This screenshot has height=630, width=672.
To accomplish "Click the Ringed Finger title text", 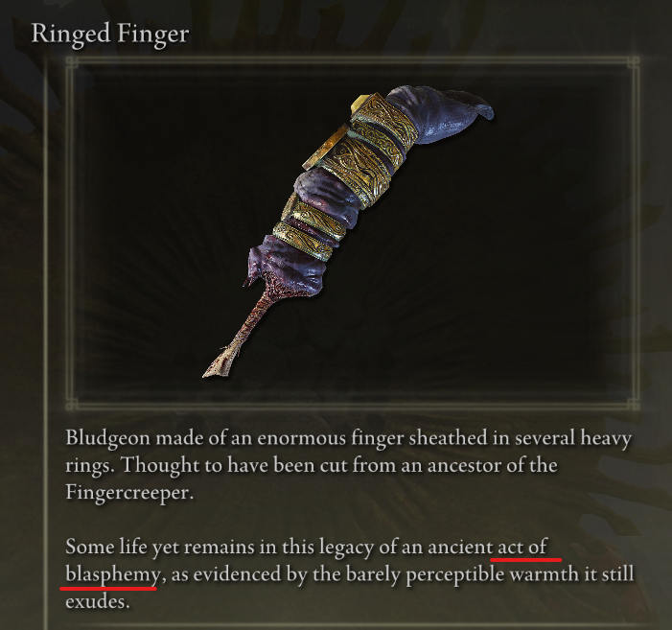I will (x=110, y=35).
